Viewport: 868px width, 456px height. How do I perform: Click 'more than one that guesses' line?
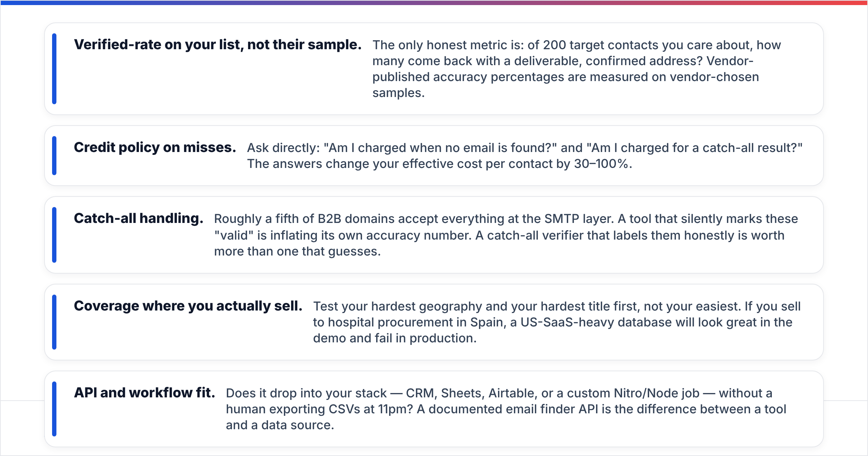coord(297,251)
